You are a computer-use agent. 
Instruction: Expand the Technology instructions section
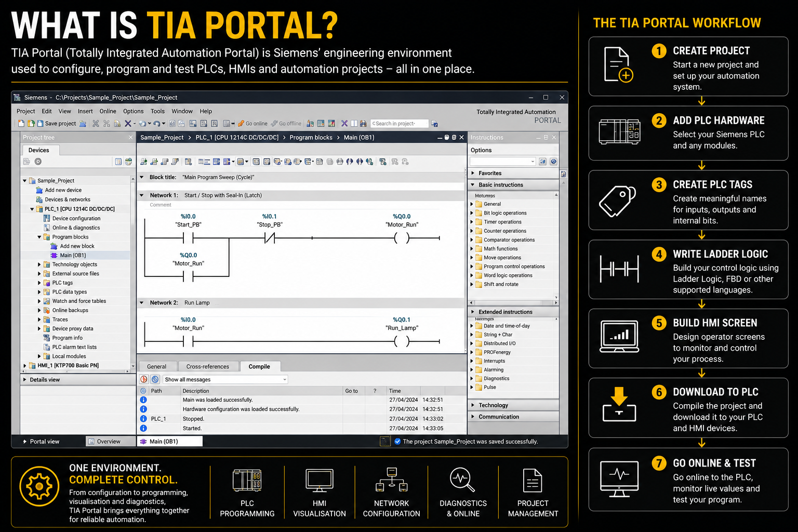pos(473,405)
